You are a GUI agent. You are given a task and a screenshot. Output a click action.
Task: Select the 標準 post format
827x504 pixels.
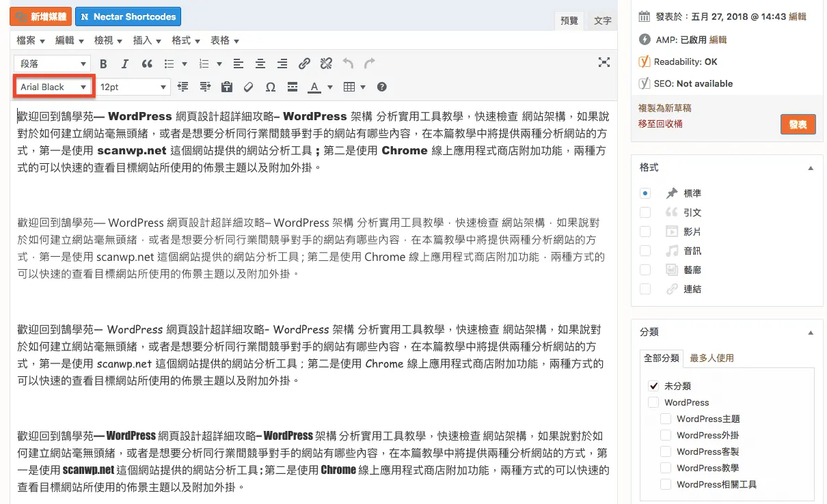(x=645, y=193)
